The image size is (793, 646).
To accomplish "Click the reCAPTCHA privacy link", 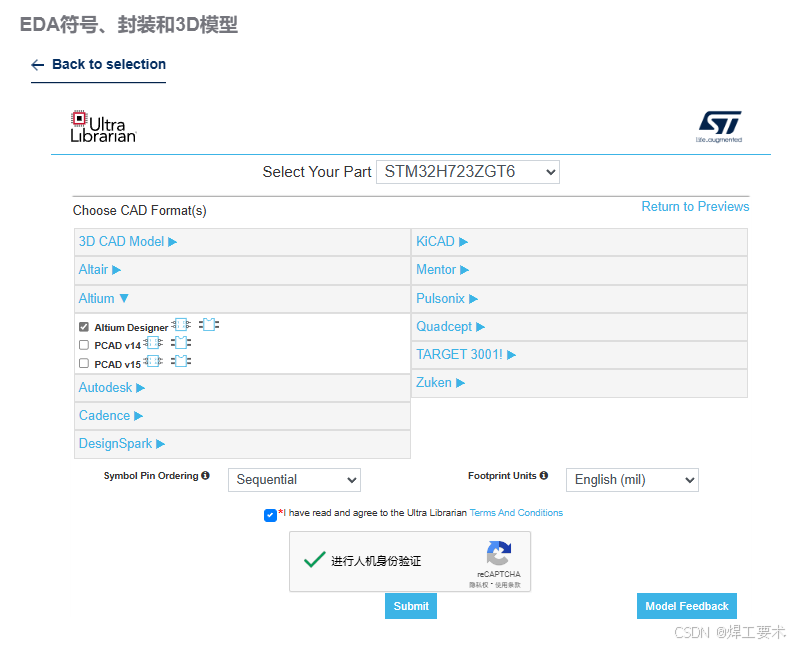I will click(x=478, y=585).
